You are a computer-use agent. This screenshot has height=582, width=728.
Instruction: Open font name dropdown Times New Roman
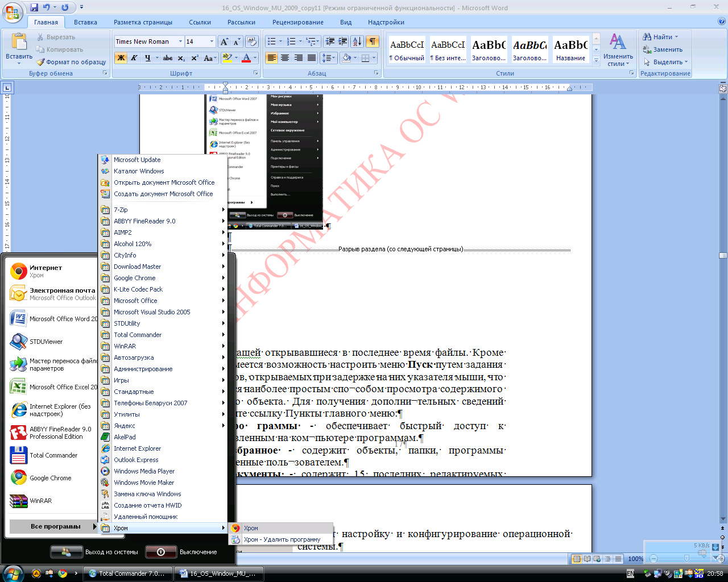point(180,41)
